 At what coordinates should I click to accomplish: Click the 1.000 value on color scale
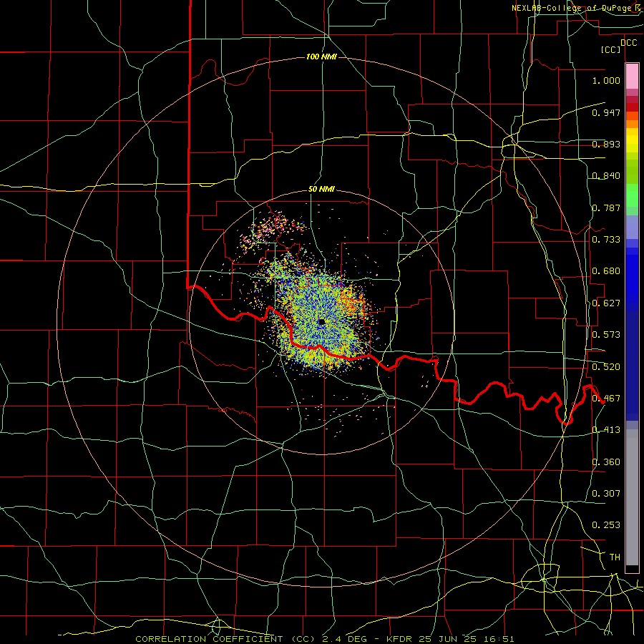pyautogui.click(x=606, y=80)
